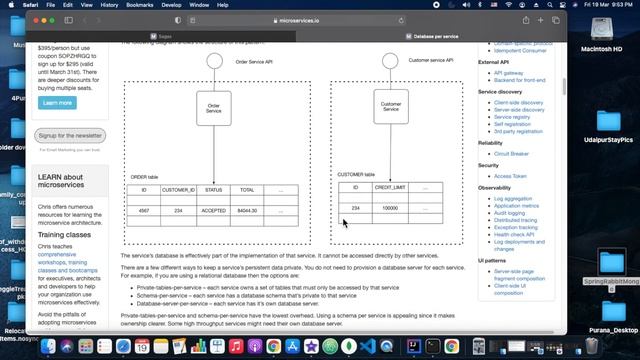Open the Apple menu

11,5
